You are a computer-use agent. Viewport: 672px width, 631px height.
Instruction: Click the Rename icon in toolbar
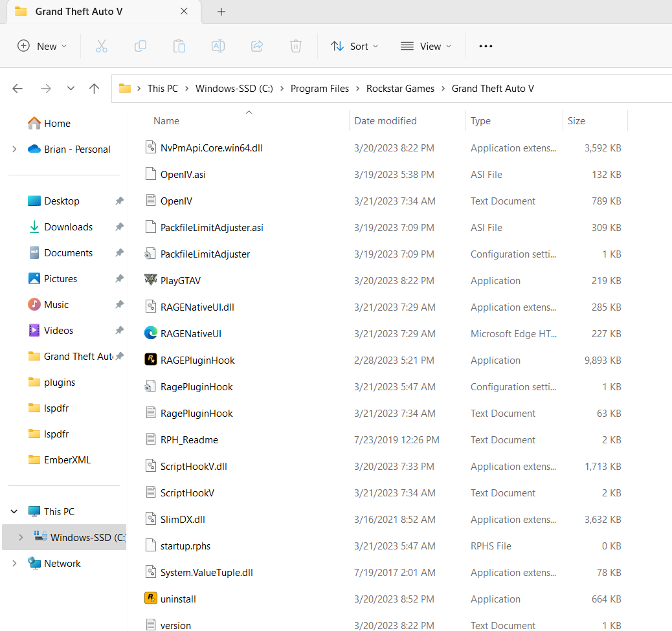click(218, 46)
